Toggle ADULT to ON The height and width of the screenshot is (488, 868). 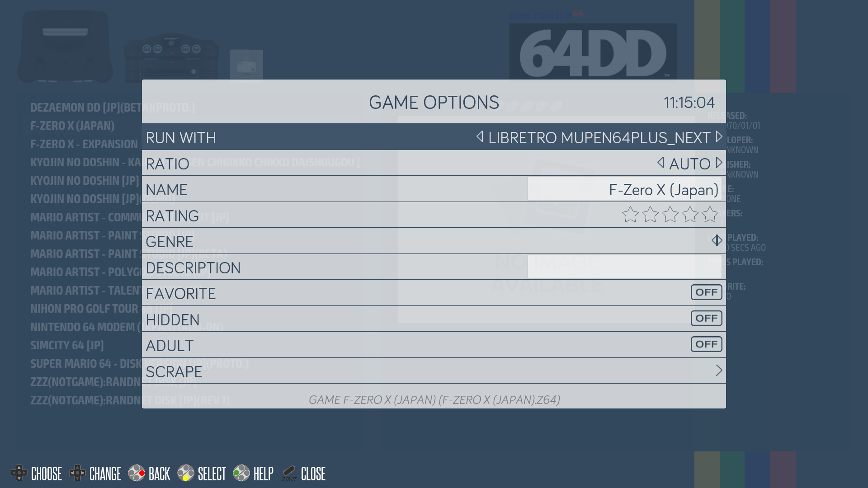click(x=706, y=344)
